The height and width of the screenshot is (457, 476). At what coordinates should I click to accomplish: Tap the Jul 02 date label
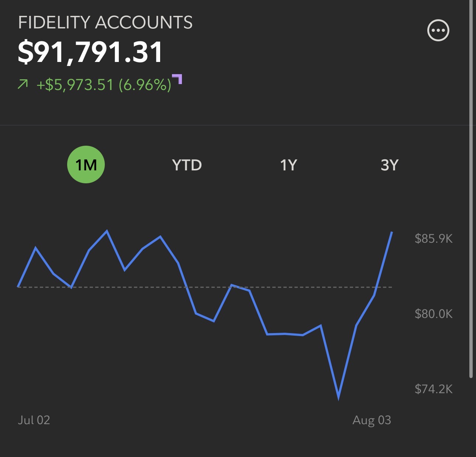(34, 420)
